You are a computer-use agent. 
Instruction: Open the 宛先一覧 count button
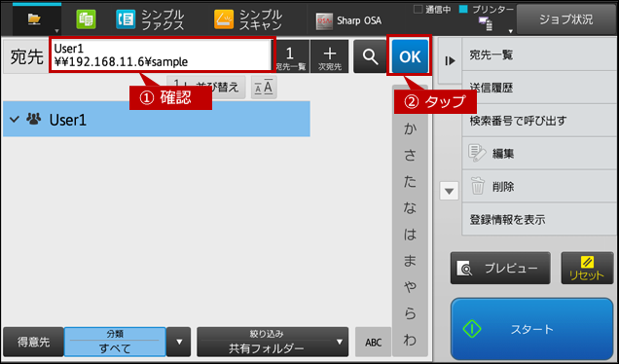290,56
